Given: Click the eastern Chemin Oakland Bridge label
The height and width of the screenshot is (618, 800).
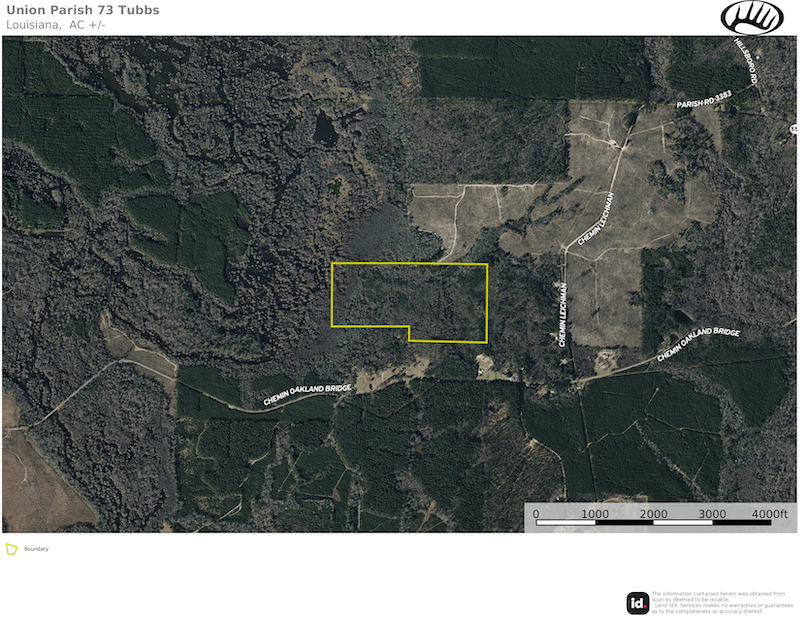Looking at the screenshot, I should (x=698, y=343).
